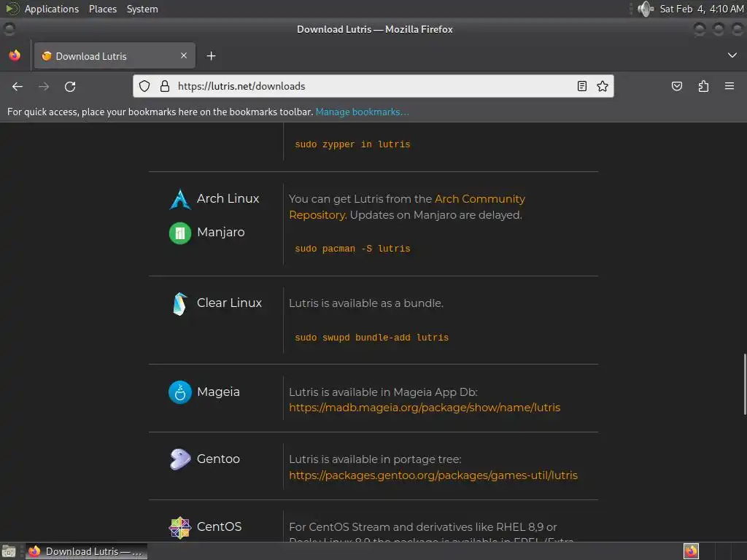Bookmark this page with the star
Screen dimensions: 747x560
[x=602, y=86]
